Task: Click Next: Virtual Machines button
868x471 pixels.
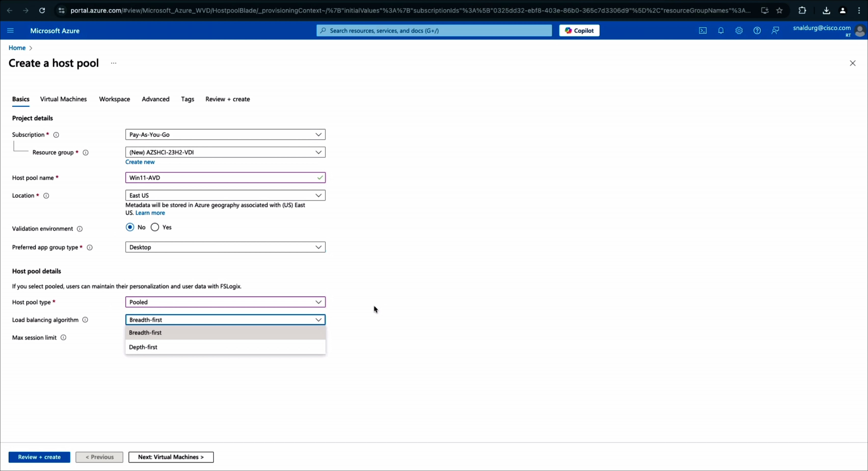Action: (x=171, y=457)
